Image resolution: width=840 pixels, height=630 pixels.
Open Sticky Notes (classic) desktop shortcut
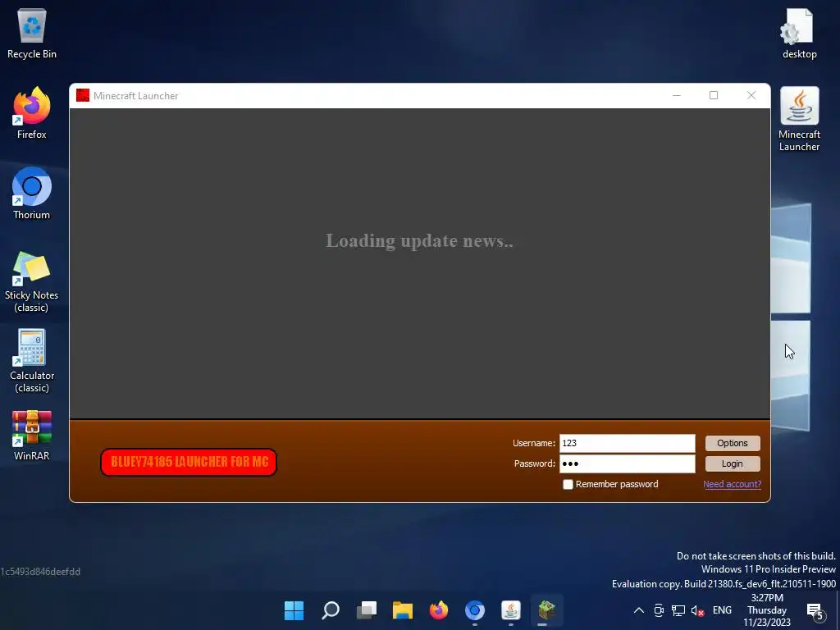32,281
